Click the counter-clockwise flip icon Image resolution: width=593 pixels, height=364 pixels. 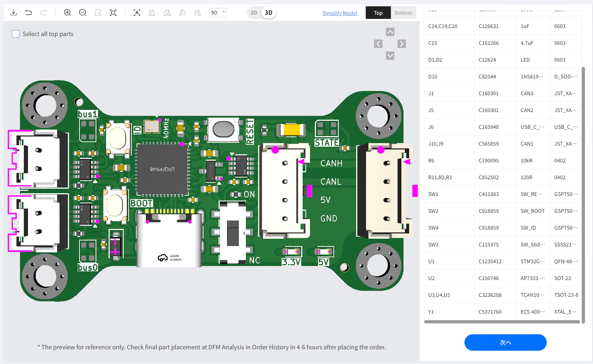[182, 13]
